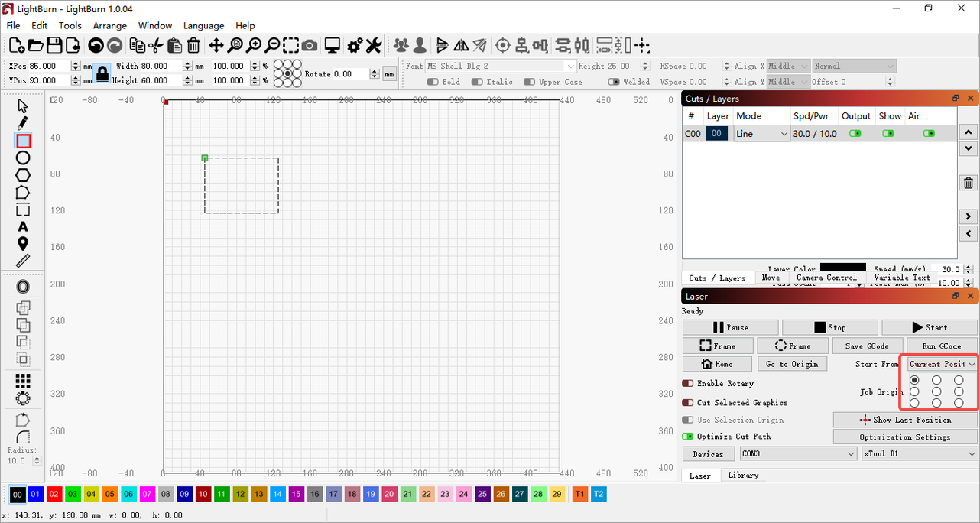Toggle the Show switch for layer C00
This screenshot has width=980, height=523.
click(x=888, y=133)
